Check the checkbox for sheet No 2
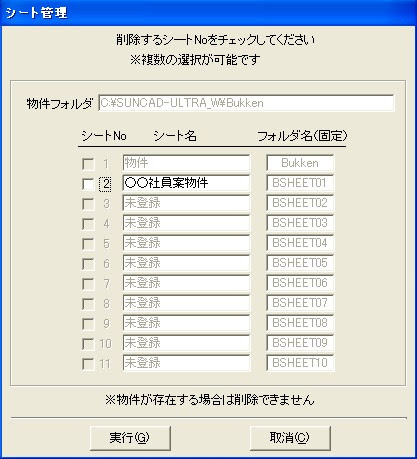This screenshot has width=417, height=459. pyautogui.click(x=88, y=184)
